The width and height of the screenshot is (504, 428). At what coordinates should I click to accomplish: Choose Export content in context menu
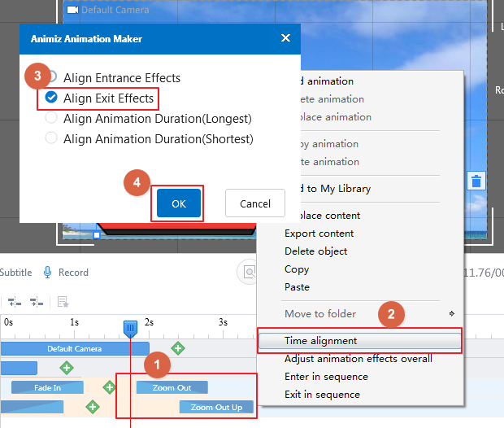tap(319, 234)
